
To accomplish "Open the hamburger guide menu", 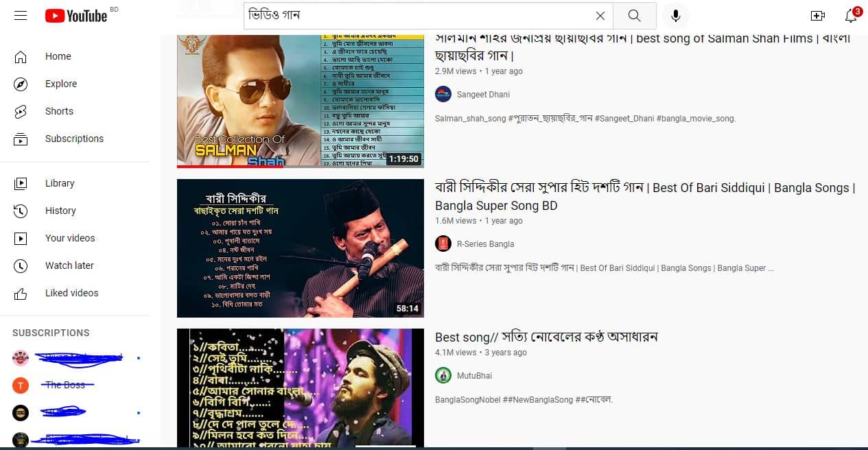I will tap(21, 16).
